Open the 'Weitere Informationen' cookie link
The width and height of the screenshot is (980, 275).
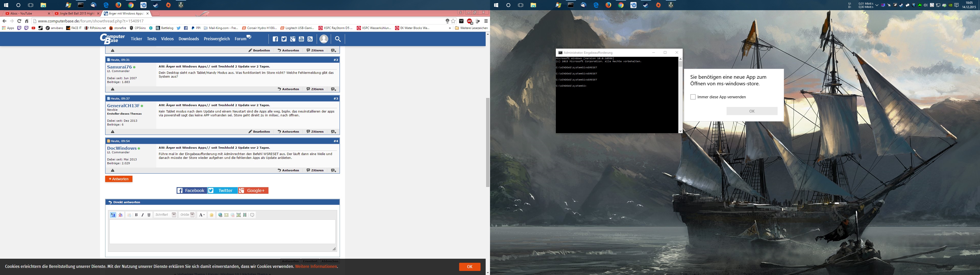[316, 267]
